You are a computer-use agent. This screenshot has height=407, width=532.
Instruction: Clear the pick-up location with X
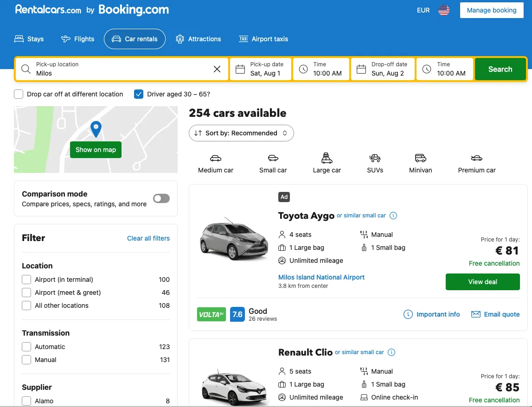click(x=217, y=69)
